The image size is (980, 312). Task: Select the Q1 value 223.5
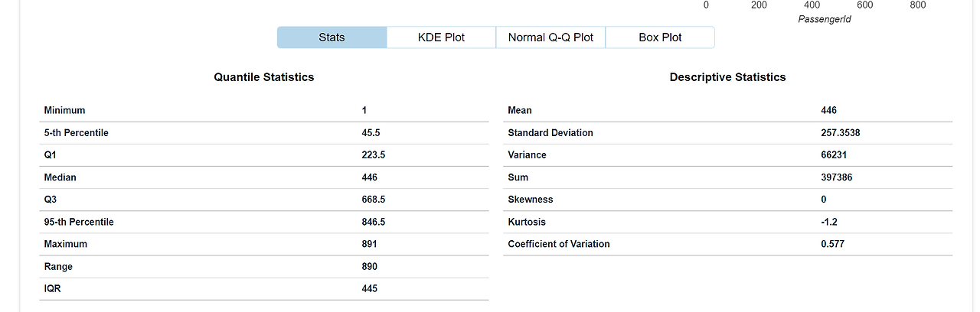(373, 155)
